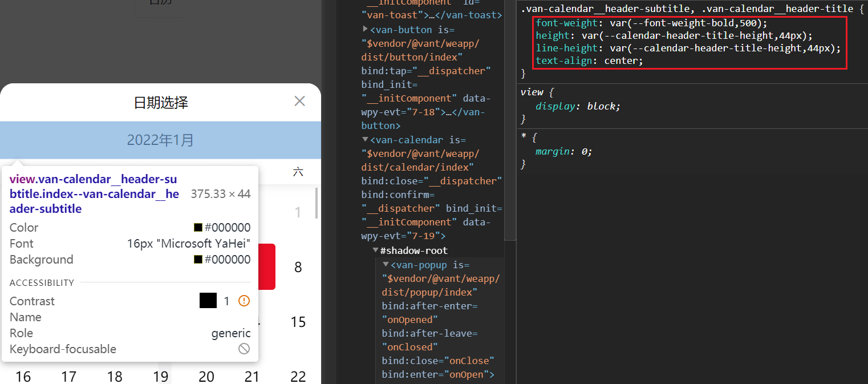Image resolution: width=868 pixels, height=384 pixels.
Task: Pick date 15 in the calendar
Action: (x=298, y=322)
